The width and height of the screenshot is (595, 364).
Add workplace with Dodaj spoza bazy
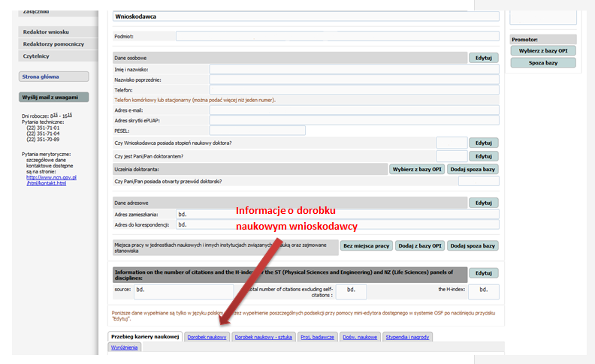coord(473,245)
